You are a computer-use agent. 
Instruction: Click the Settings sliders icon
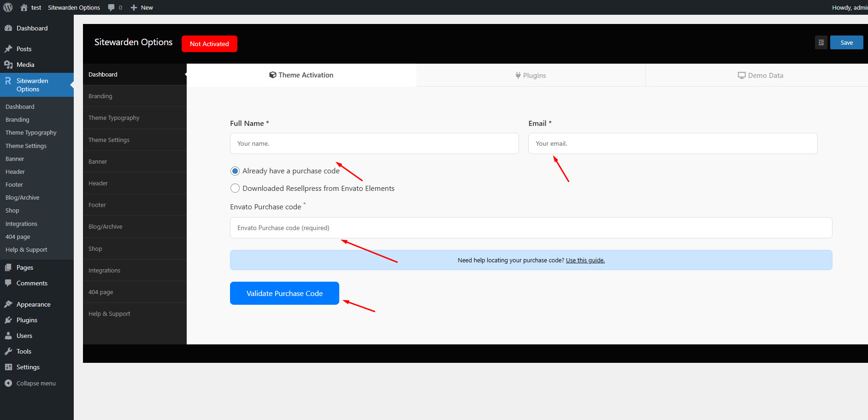pyautogui.click(x=8, y=367)
